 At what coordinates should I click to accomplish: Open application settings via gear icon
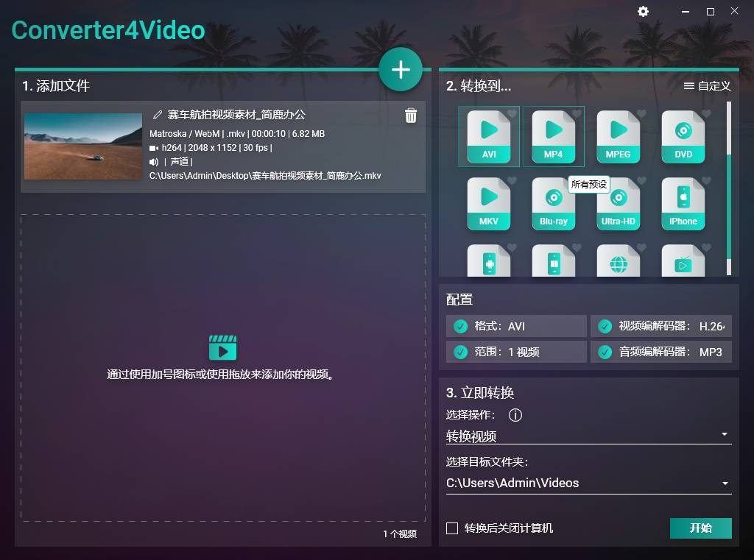pyautogui.click(x=643, y=12)
